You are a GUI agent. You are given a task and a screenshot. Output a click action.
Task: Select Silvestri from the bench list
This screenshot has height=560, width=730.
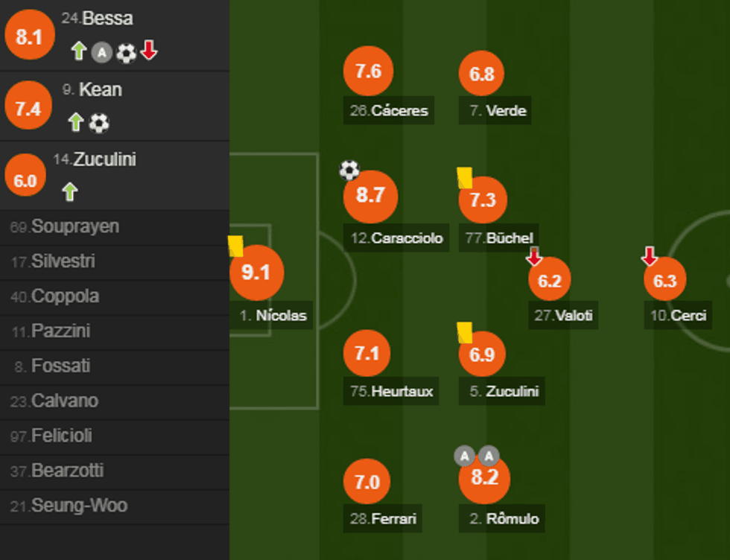pyautogui.click(x=63, y=261)
